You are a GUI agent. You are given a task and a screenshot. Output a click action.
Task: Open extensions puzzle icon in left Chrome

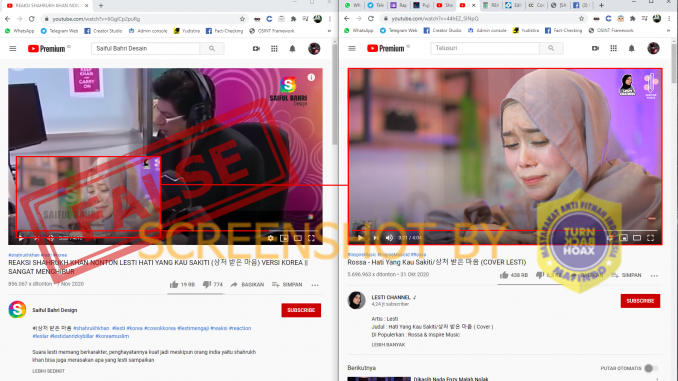point(293,19)
